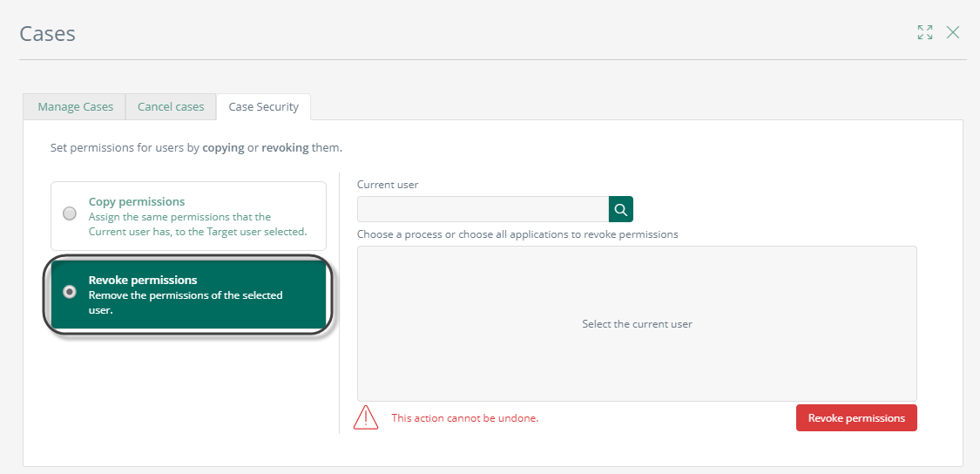
Task: Close the Cases dialog
Action: tap(952, 32)
